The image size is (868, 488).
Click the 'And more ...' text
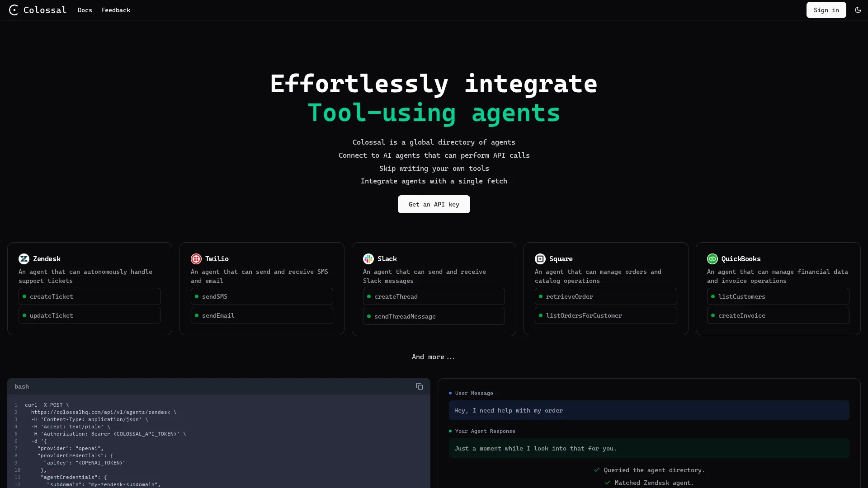(434, 357)
